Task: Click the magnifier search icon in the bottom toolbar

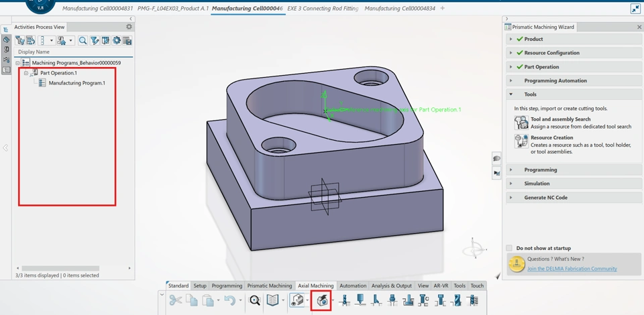Action: tap(255, 301)
